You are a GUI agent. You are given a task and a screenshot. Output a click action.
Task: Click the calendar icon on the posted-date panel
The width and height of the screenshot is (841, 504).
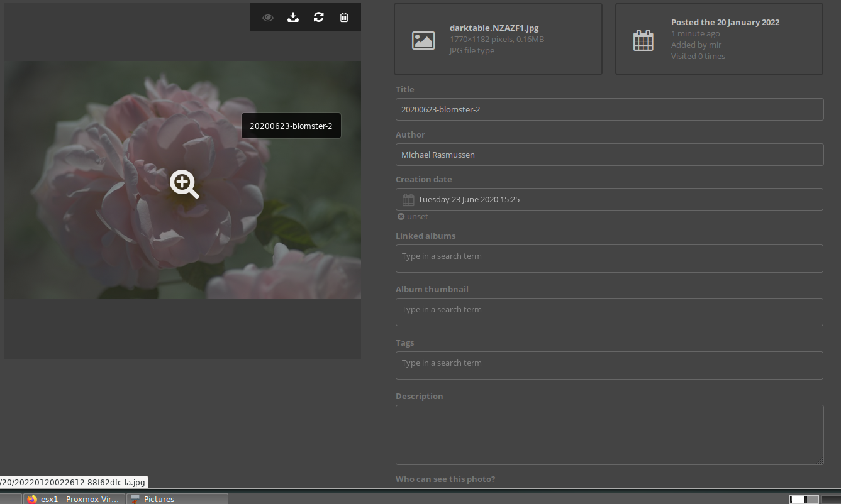643,39
